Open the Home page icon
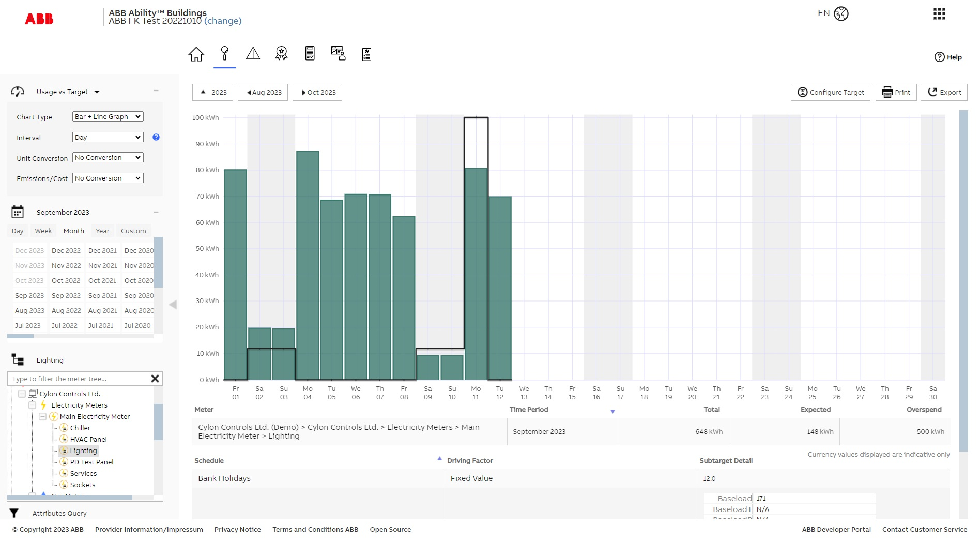The width and height of the screenshot is (980, 541). pyautogui.click(x=196, y=53)
